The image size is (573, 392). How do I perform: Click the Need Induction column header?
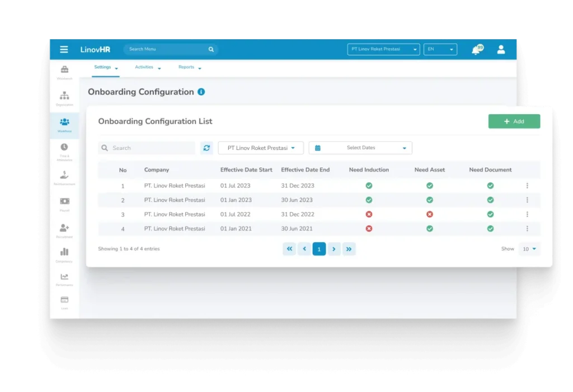(x=369, y=170)
